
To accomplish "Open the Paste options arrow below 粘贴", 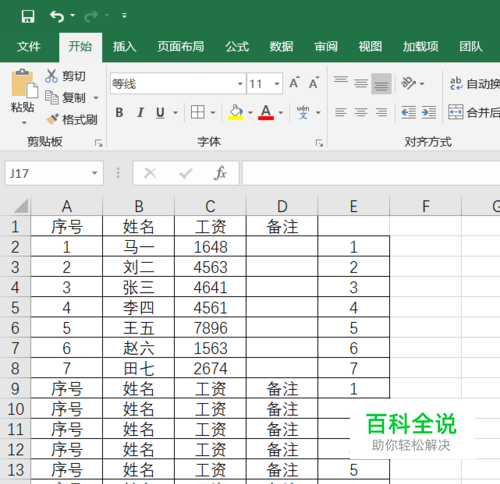I will (x=24, y=123).
